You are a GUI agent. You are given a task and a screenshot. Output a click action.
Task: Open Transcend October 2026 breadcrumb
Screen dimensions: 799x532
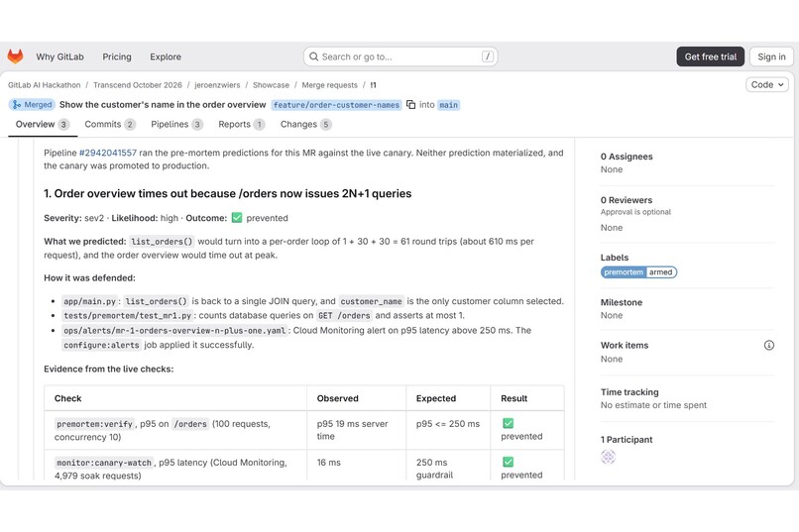pyautogui.click(x=138, y=85)
